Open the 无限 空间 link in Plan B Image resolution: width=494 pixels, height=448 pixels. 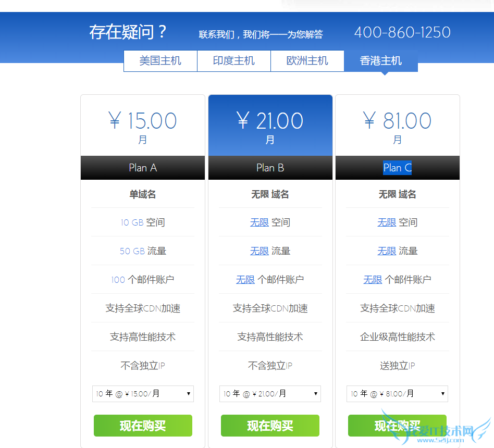coord(260,222)
